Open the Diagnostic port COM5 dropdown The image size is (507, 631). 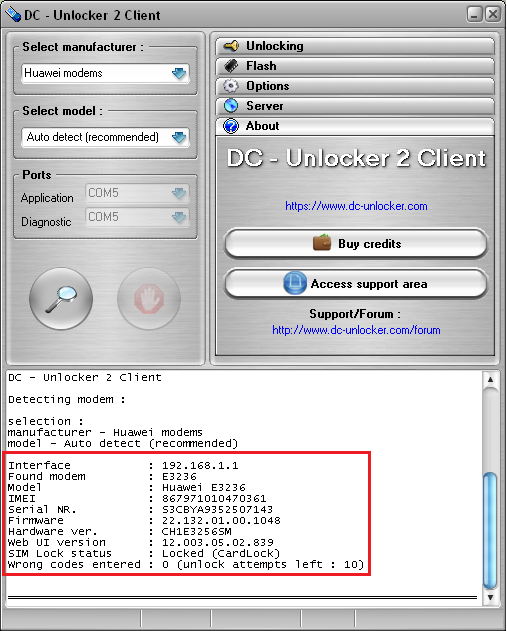click(137, 217)
